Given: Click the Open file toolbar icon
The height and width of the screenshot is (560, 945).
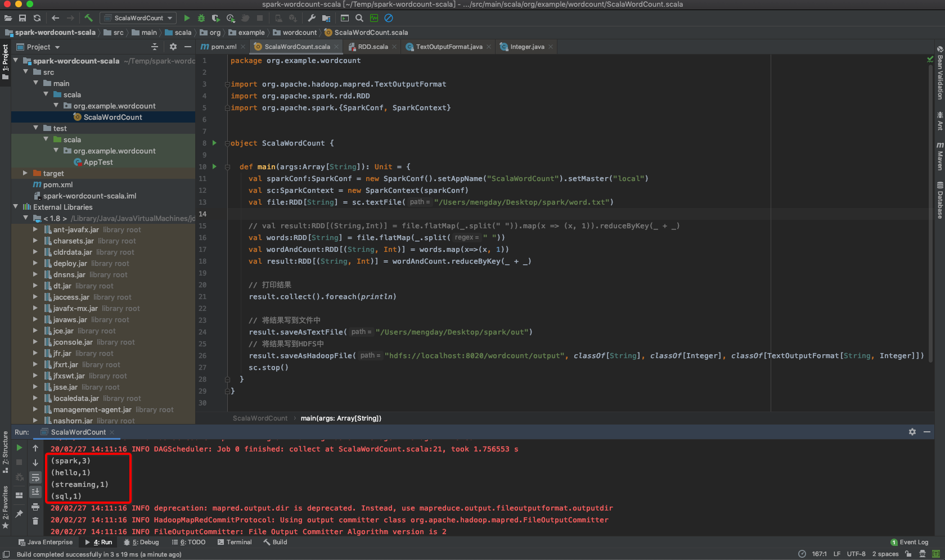Looking at the screenshot, I should tap(8, 18).
